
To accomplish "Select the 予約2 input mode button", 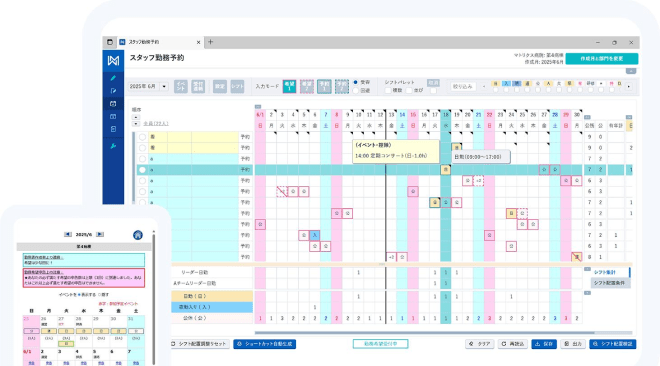I will pyautogui.click(x=342, y=86).
